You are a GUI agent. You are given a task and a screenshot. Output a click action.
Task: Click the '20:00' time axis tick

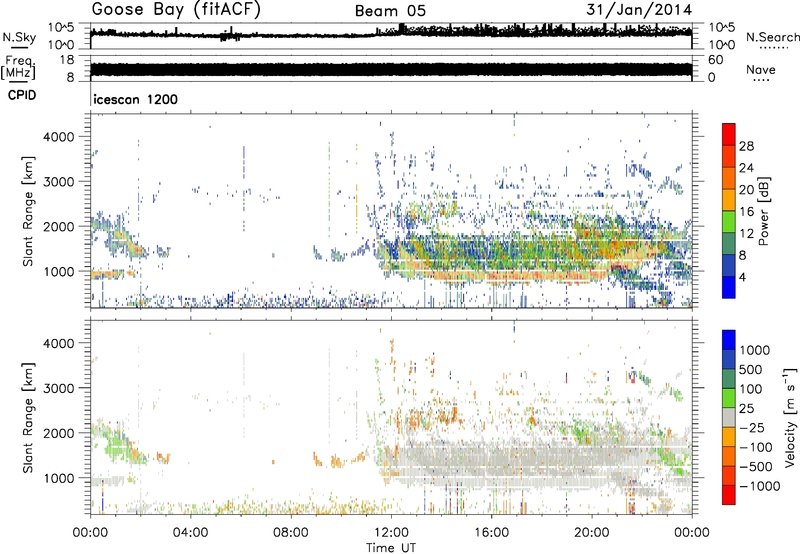click(x=591, y=533)
